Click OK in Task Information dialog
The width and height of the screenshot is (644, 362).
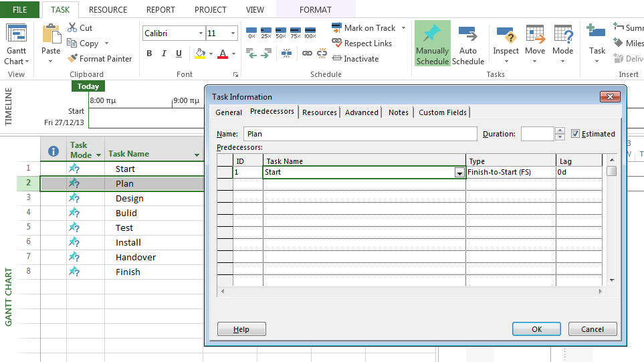coord(536,329)
